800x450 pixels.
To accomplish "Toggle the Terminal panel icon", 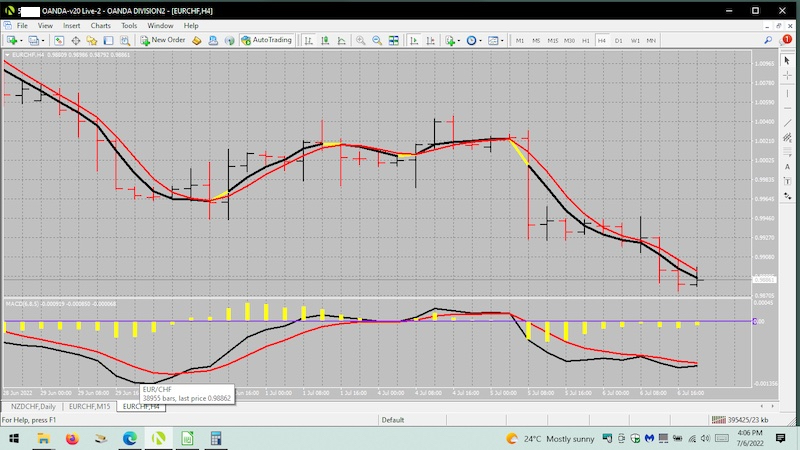I will (108, 40).
